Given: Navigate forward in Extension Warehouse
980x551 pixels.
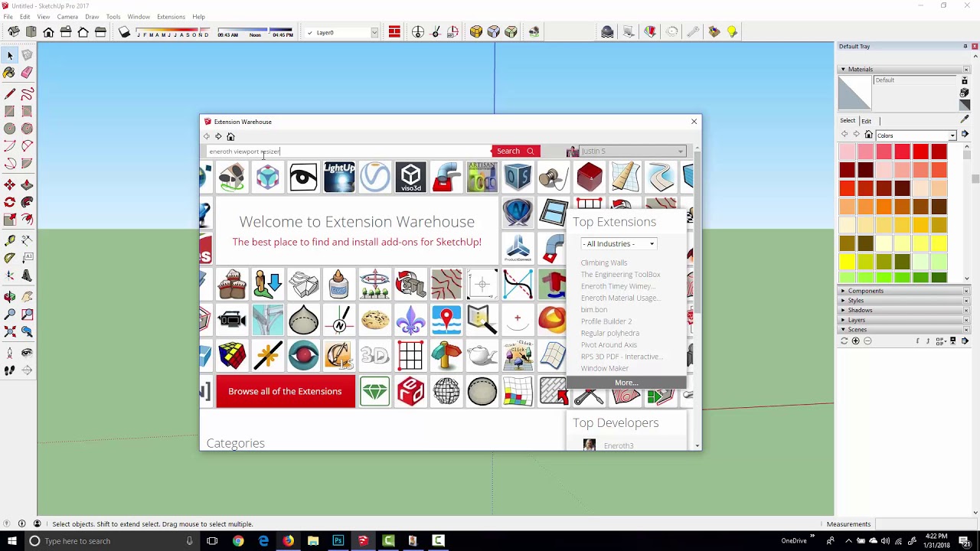Looking at the screenshot, I should coord(218,136).
